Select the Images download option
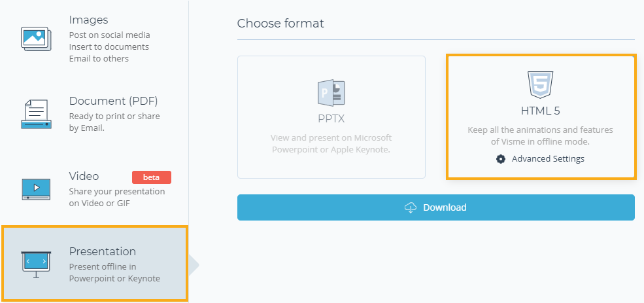The image size is (644, 303). point(94,39)
